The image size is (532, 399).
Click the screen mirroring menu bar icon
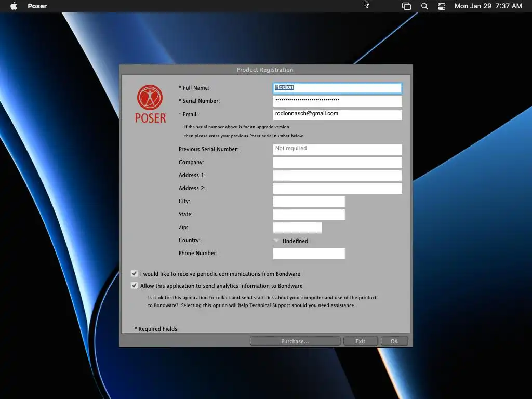click(x=406, y=6)
